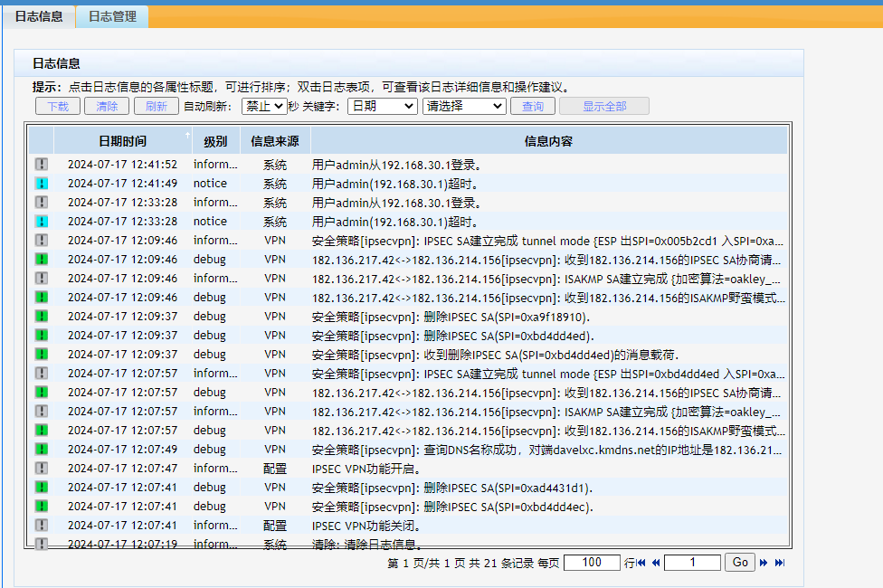Click the next page arrow icon

tap(764, 563)
